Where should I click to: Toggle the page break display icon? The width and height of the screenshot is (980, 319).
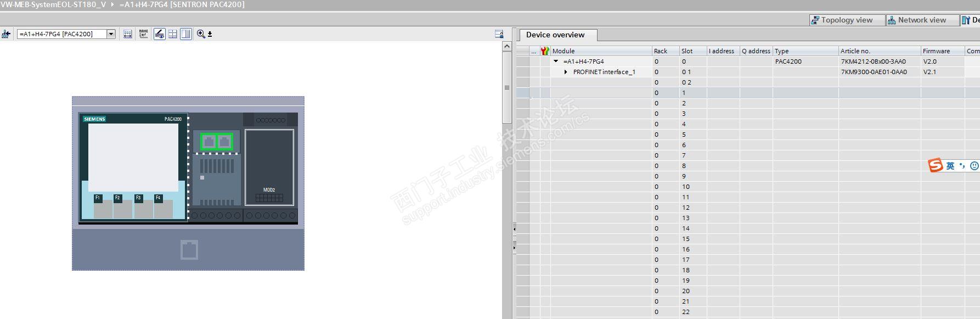[x=173, y=34]
